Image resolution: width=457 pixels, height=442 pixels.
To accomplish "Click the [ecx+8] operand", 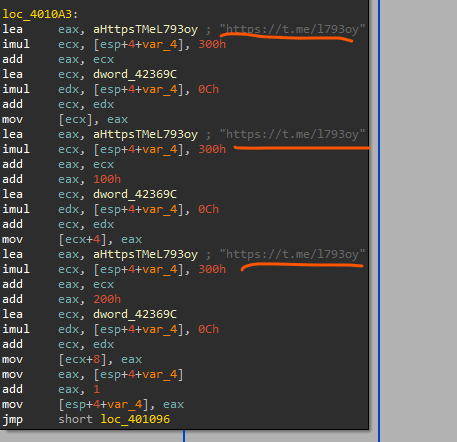I will [x=83, y=359].
